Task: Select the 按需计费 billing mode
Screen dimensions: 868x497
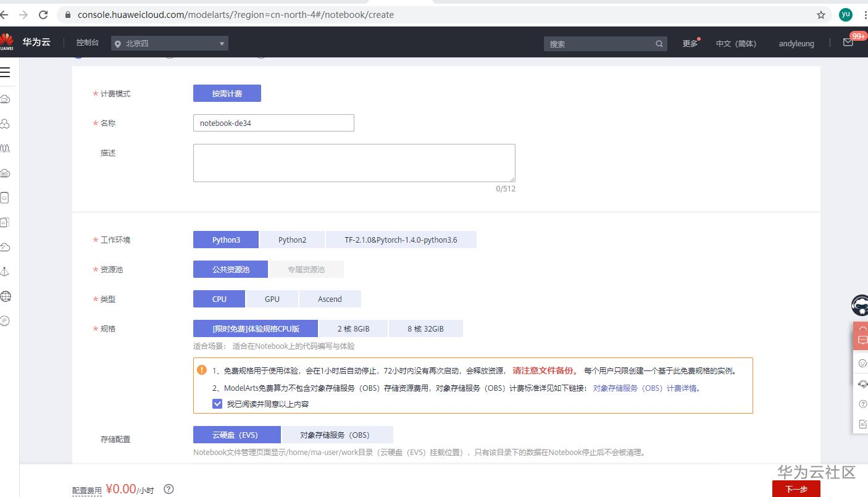Action: 227,93
